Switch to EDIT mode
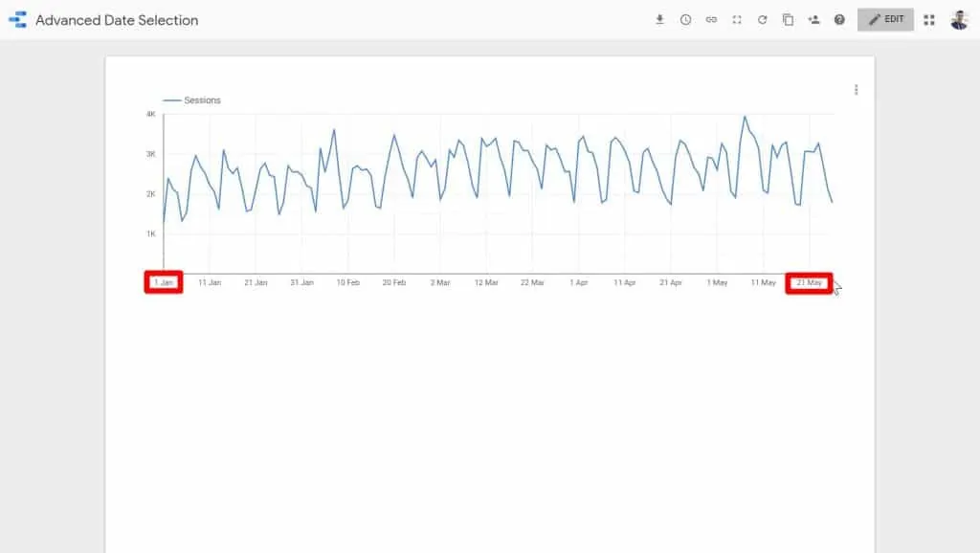Image resolution: width=980 pixels, height=553 pixels. pyautogui.click(x=884, y=19)
